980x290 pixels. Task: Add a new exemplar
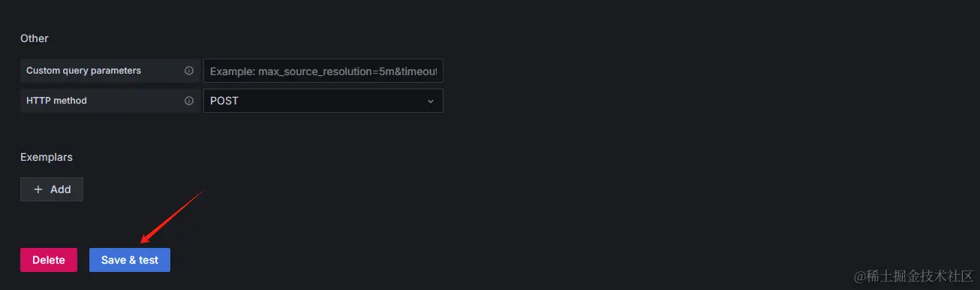52,189
